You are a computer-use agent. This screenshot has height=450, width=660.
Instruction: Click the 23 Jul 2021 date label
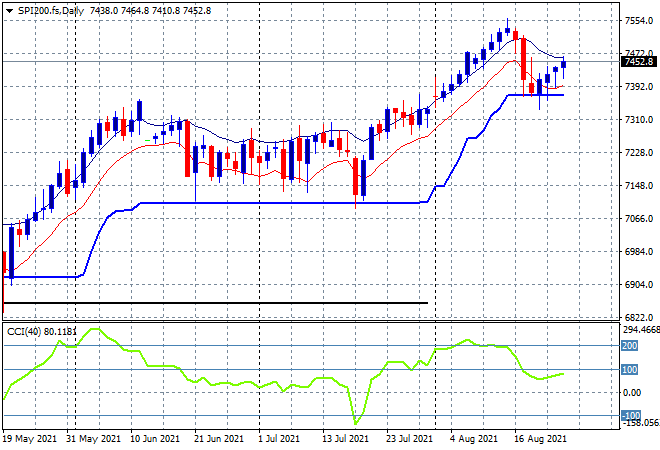tap(409, 439)
